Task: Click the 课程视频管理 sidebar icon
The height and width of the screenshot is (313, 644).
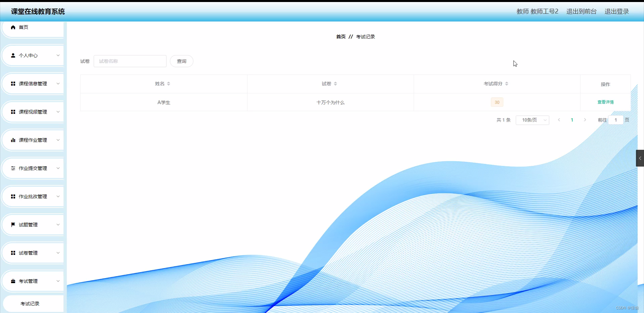Action: tap(13, 112)
